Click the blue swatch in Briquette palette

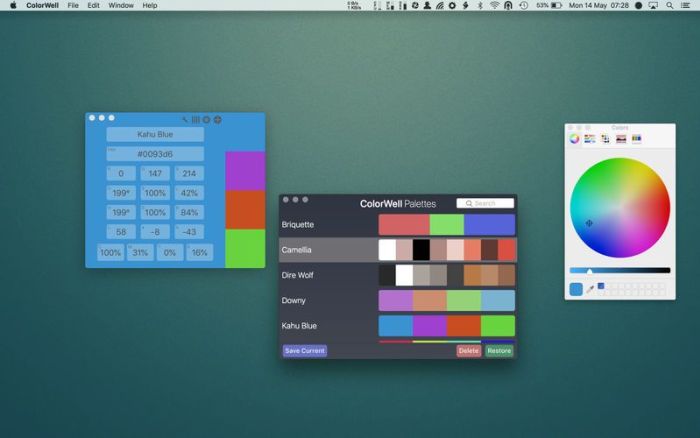pyautogui.click(x=489, y=225)
